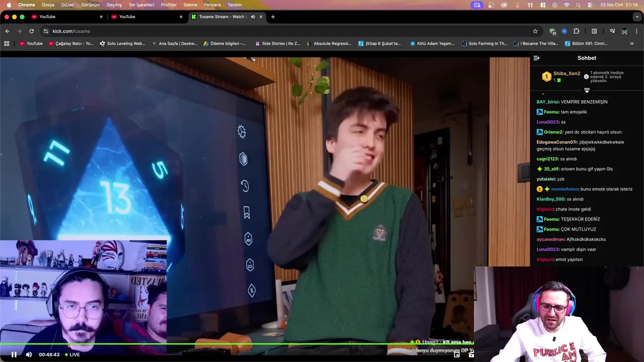Click username cagri2123 in chat
The height and width of the screenshot is (362, 644).
(x=547, y=159)
